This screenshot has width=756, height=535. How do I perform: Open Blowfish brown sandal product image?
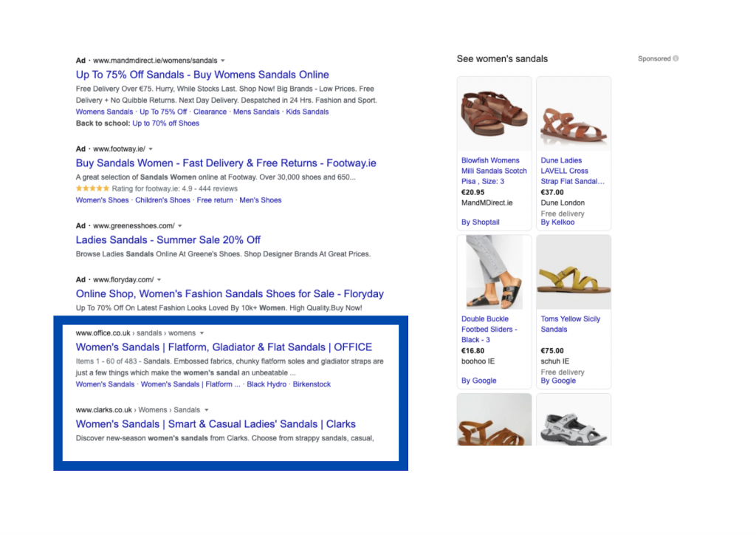[x=494, y=114]
